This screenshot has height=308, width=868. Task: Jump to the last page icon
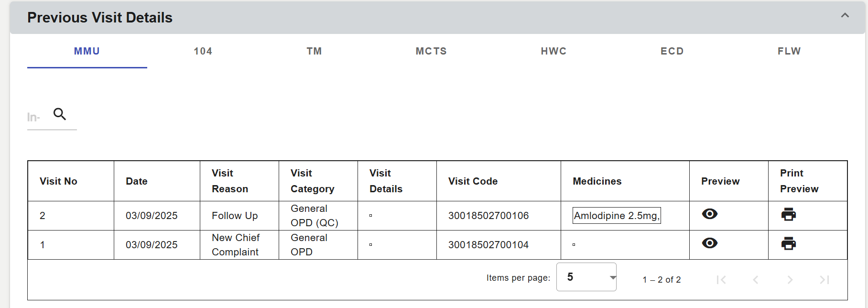824,280
